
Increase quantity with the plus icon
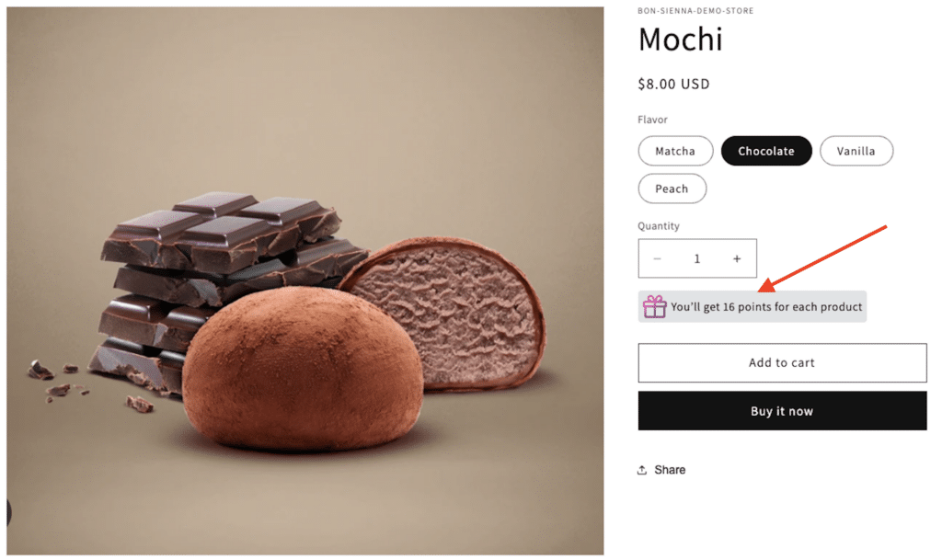coord(737,258)
